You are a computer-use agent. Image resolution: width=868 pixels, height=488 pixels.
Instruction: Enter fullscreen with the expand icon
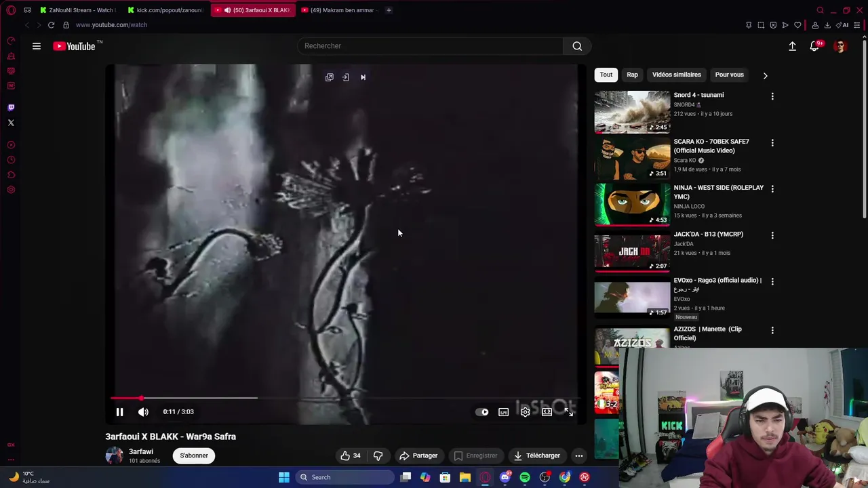click(568, 412)
